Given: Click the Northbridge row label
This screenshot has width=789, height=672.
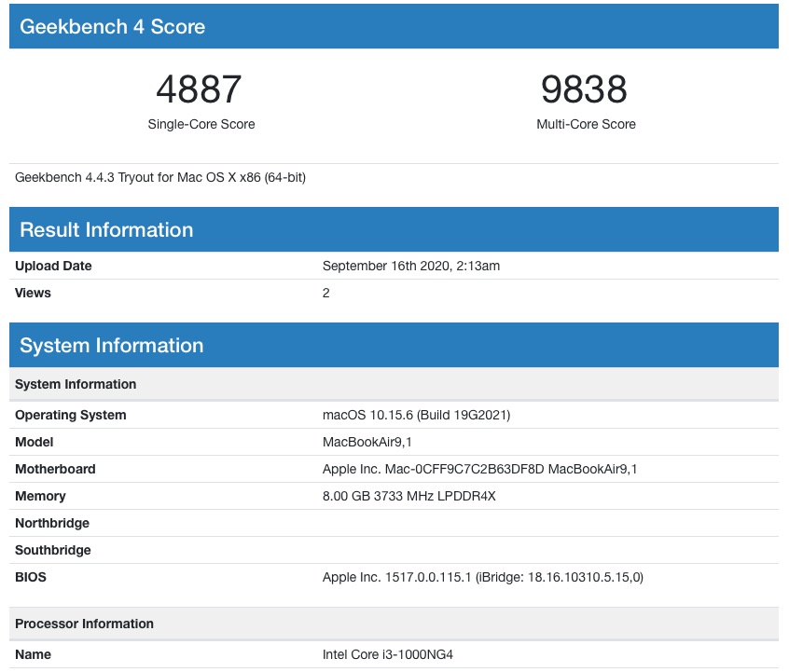Looking at the screenshot, I should pos(52,523).
